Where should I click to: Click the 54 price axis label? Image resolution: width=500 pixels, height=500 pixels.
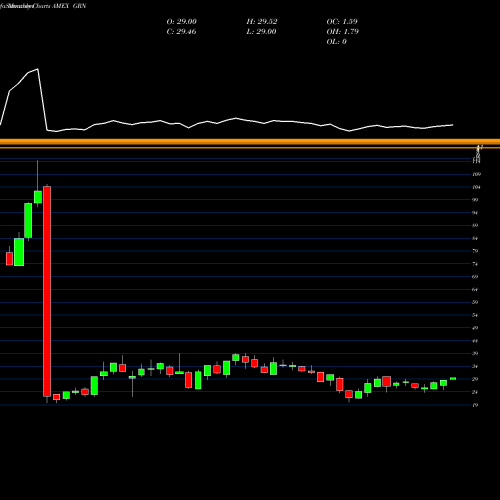tap(475, 315)
